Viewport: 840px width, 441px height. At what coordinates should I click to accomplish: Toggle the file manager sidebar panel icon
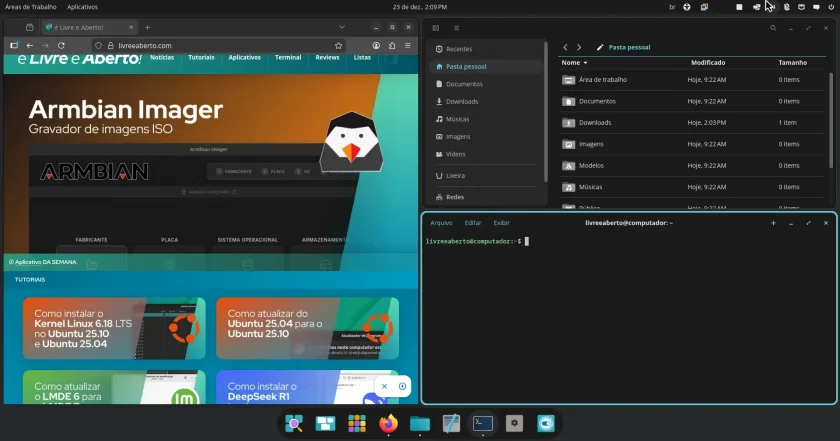pos(436,28)
